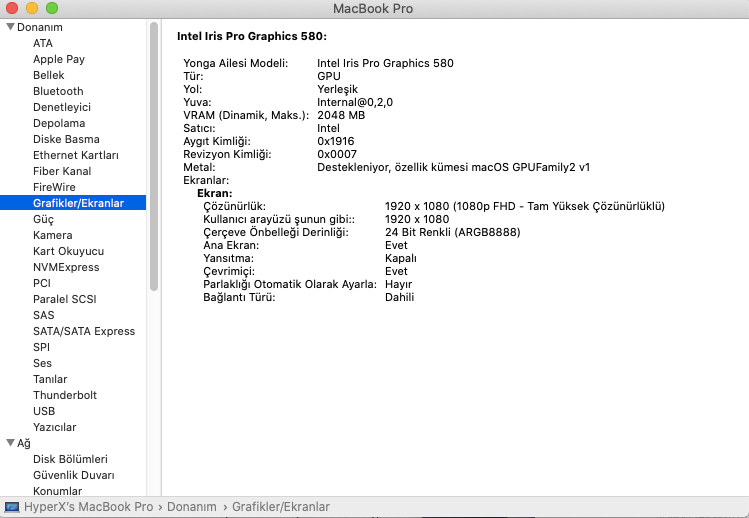
Task: Open Ethernet Kartları entry
Action: [76, 155]
